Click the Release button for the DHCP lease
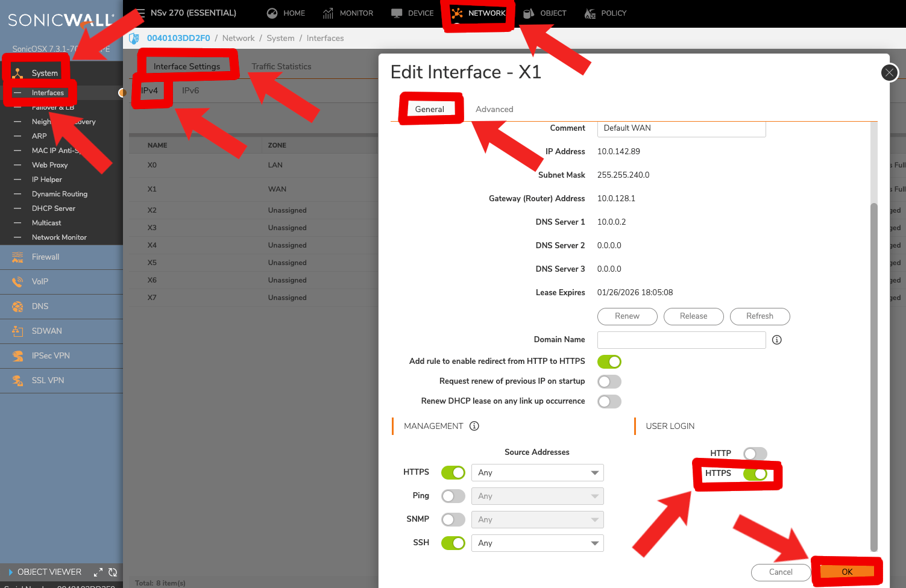The width and height of the screenshot is (906, 588). [x=693, y=316]
